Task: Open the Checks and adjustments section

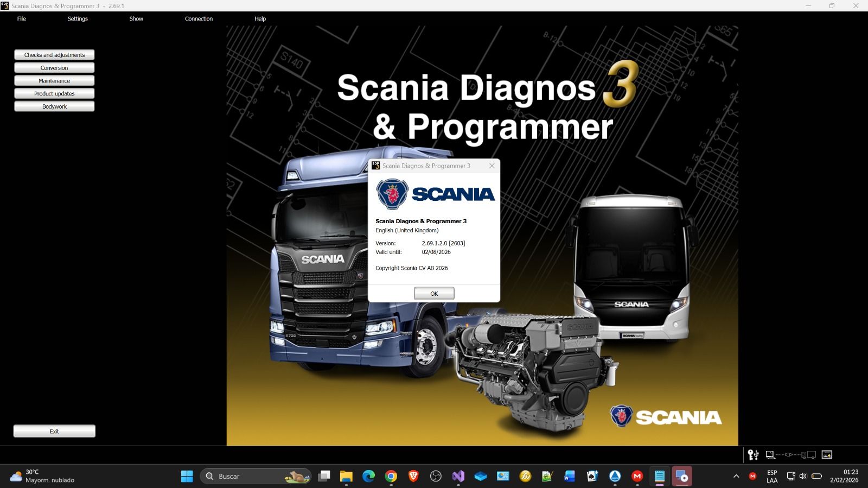Action: (x=54, y=55)
